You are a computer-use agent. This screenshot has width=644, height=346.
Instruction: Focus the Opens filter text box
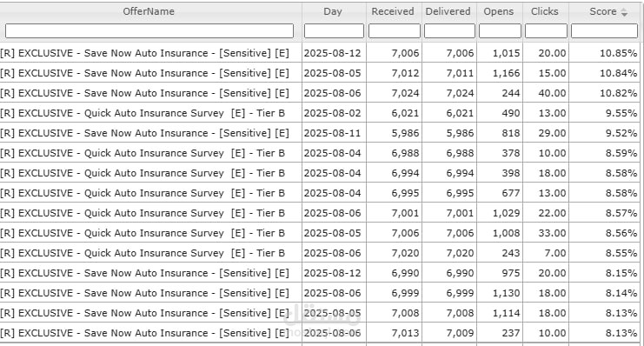pyautogui.click(x=500, y=30)
